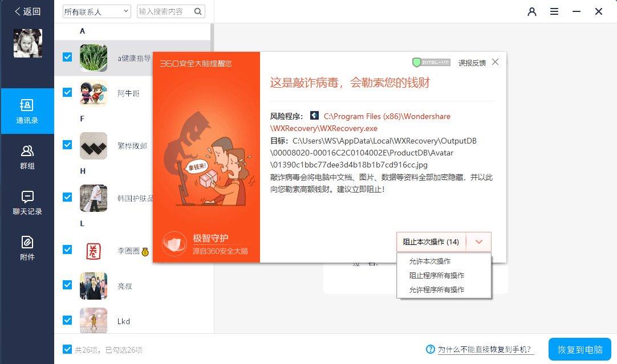Uncheck the contact with black W avatar
This screenshot has width=617, height=364.
[67, 145]
